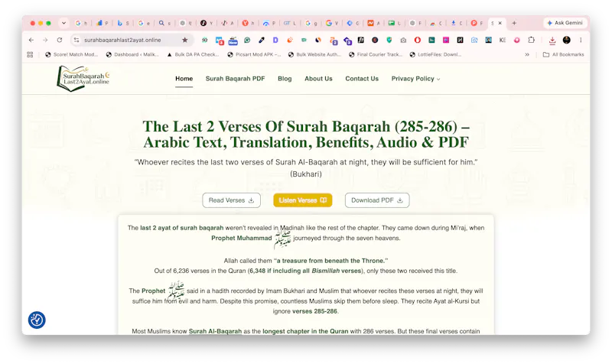Open the LottieFiles bookmark
This screenshot has width=612, height=364.
coord(435,54)
